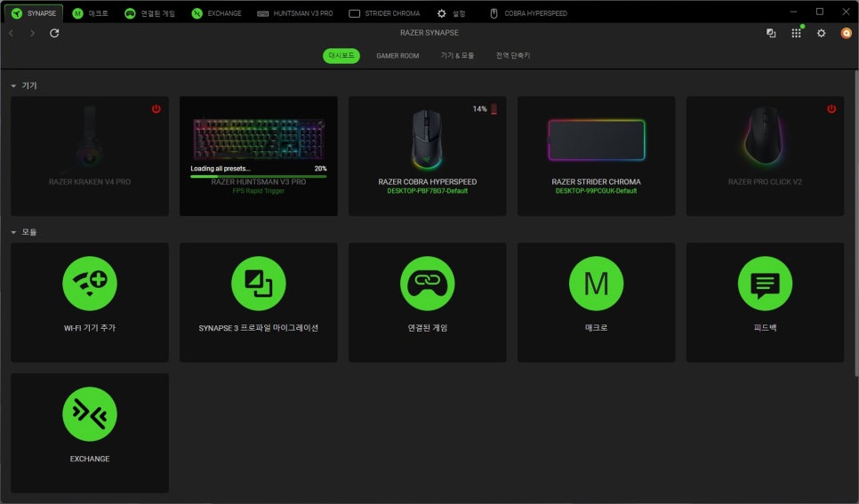Collapse the 기기 devices section arrow
The width and height of the screenshot is (859, 504).
[13, 86]
